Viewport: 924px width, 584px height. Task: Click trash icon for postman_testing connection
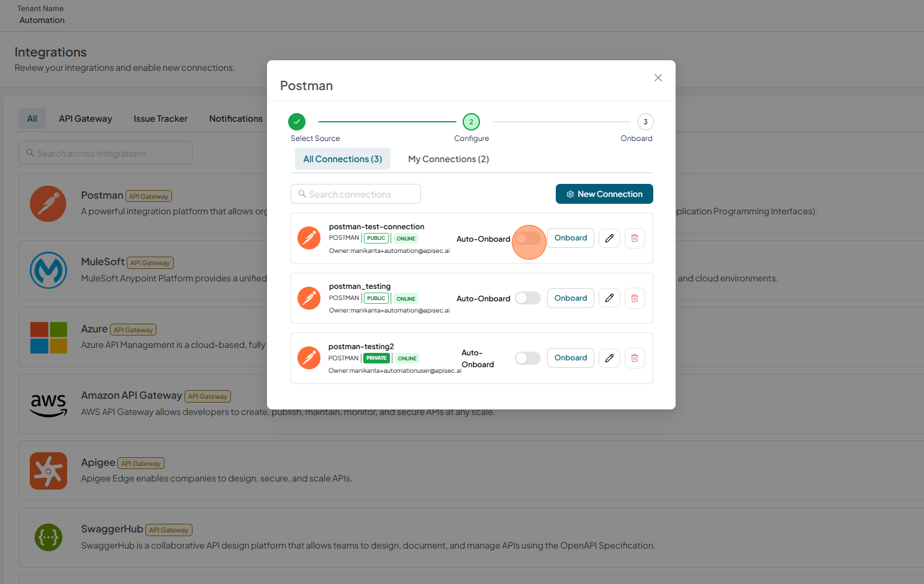(x=635, y=298)
